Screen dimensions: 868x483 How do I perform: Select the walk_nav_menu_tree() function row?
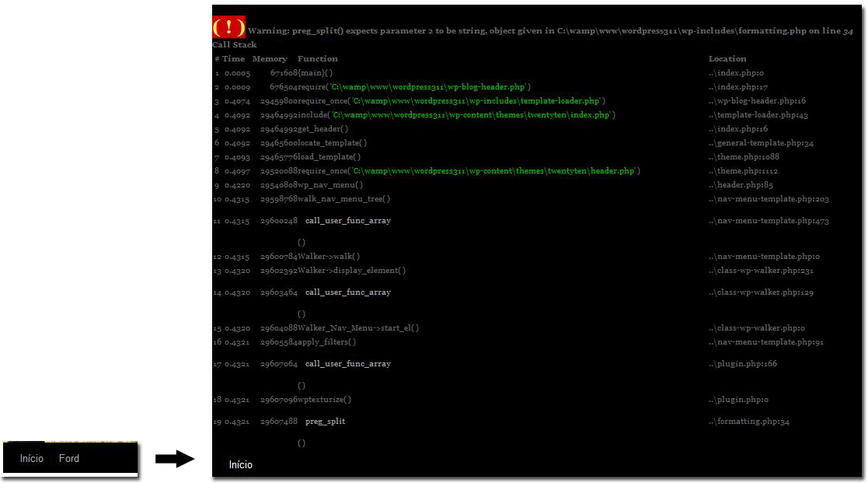pos(343,199)
